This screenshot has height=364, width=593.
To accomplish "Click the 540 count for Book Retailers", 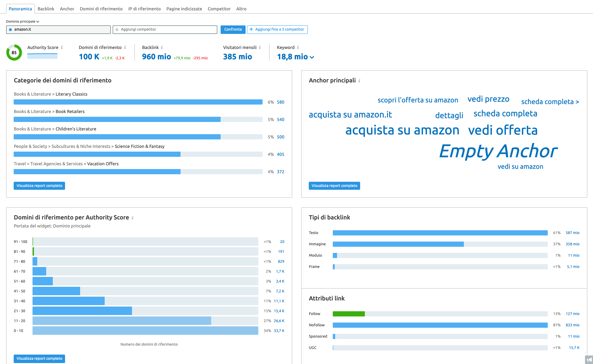I will [280, 119].
